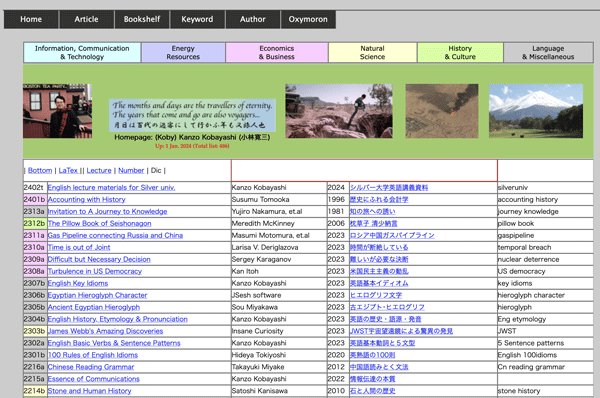Select Natural Science category

point(372,52)
